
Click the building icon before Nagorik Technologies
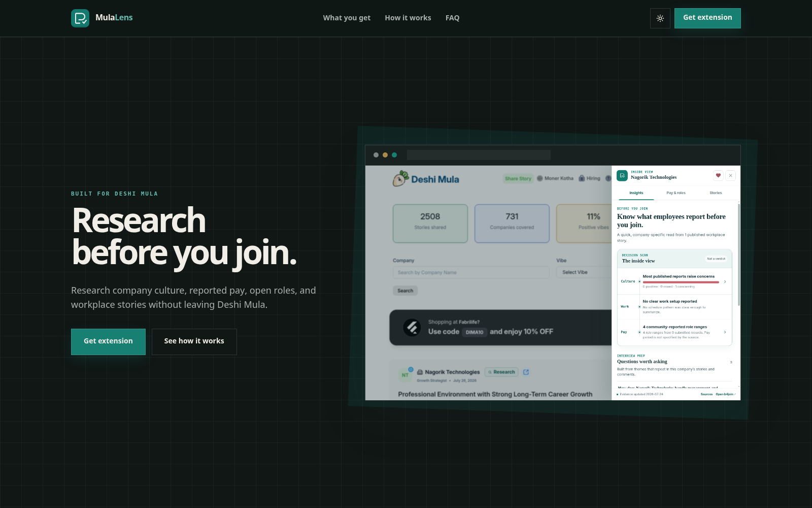420,372
